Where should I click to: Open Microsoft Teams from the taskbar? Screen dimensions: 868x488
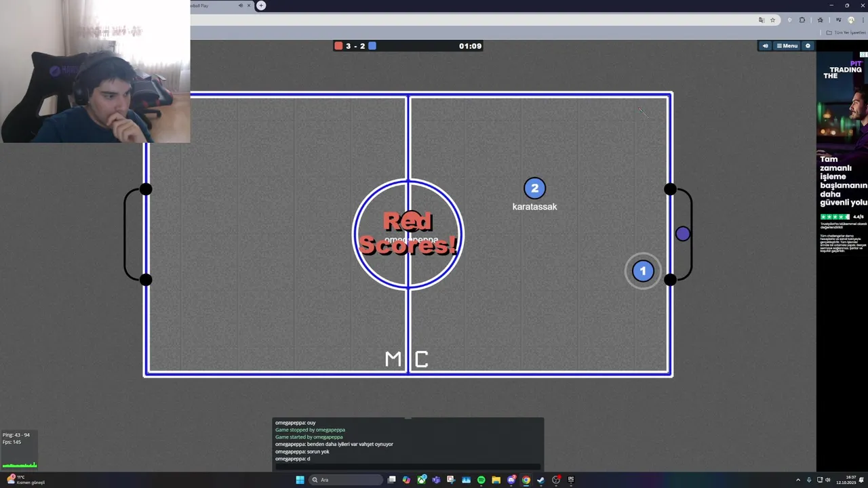tap(436, 480)
